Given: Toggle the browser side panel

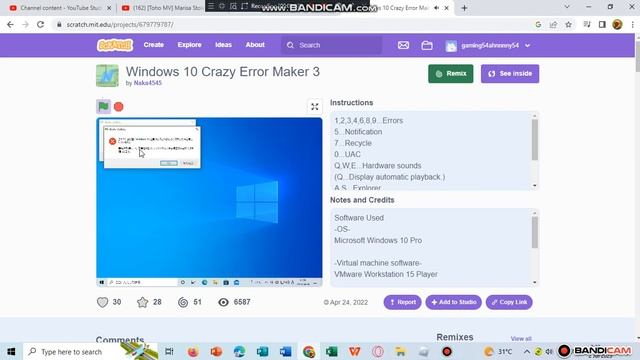Looking at the screenshot, I should (x=602, y=24).
